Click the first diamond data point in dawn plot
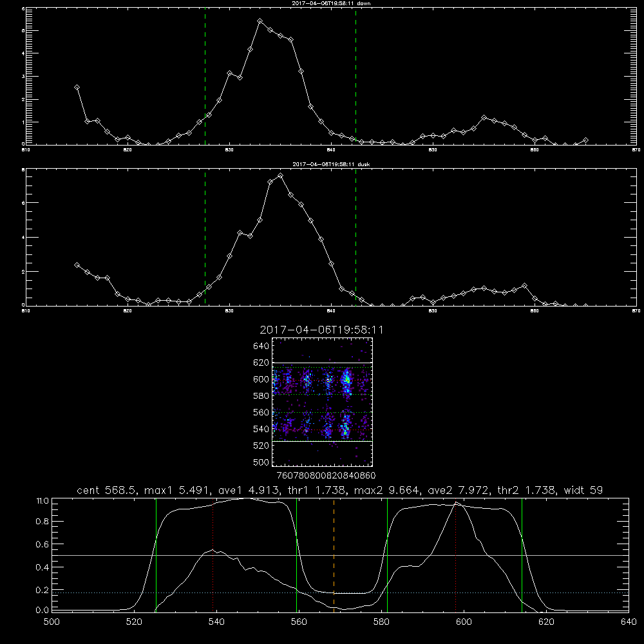Image resolution: width=644 pixels, height=644 pixels. click(x=77, y=88)
